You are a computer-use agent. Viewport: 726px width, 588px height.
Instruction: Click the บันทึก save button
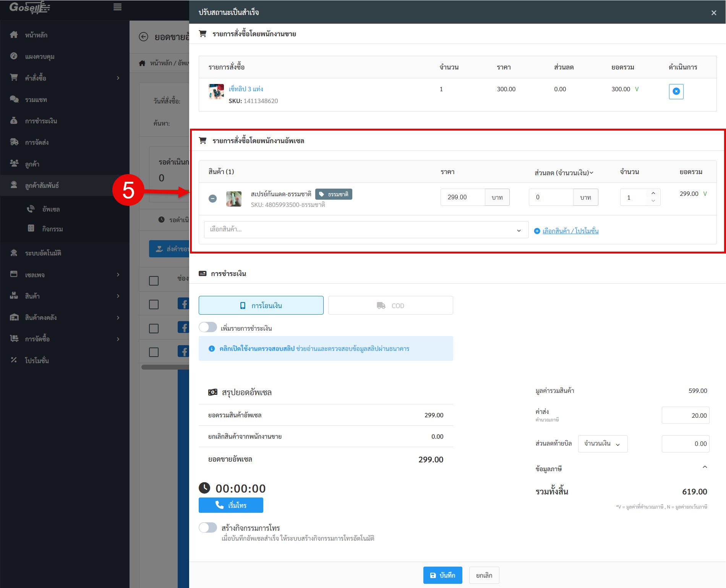[442, 575]
